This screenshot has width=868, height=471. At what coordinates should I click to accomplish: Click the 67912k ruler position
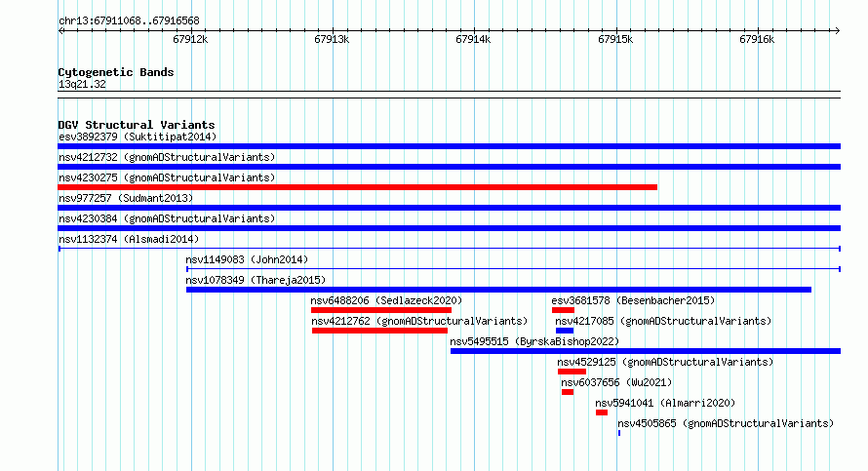(x=190, y=39)
